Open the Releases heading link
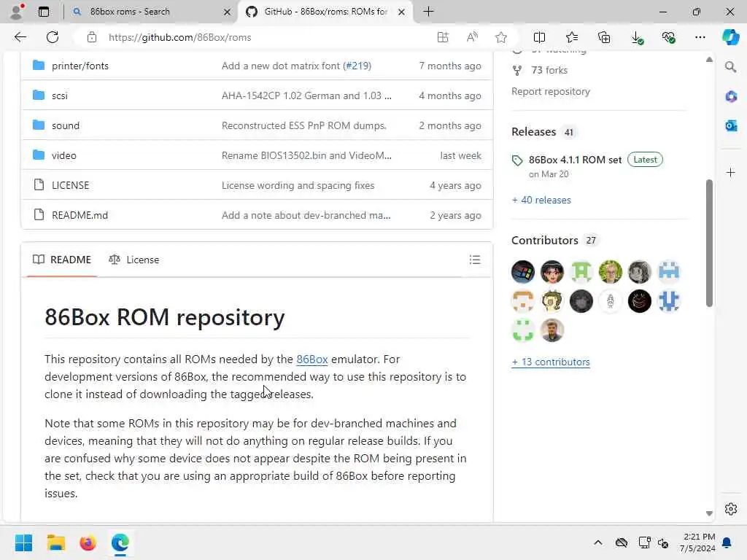Screen dimensions: 747x560 (533, 132)
